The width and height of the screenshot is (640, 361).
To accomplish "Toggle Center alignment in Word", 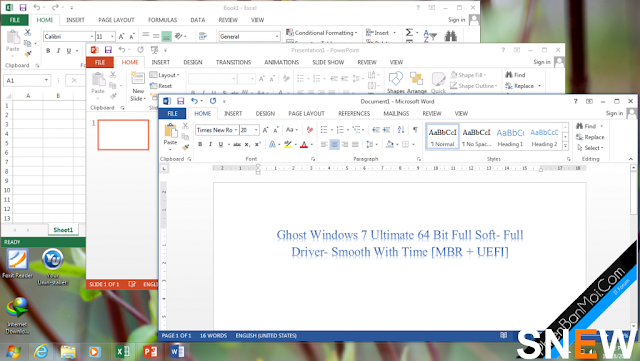I will [334, 144].
